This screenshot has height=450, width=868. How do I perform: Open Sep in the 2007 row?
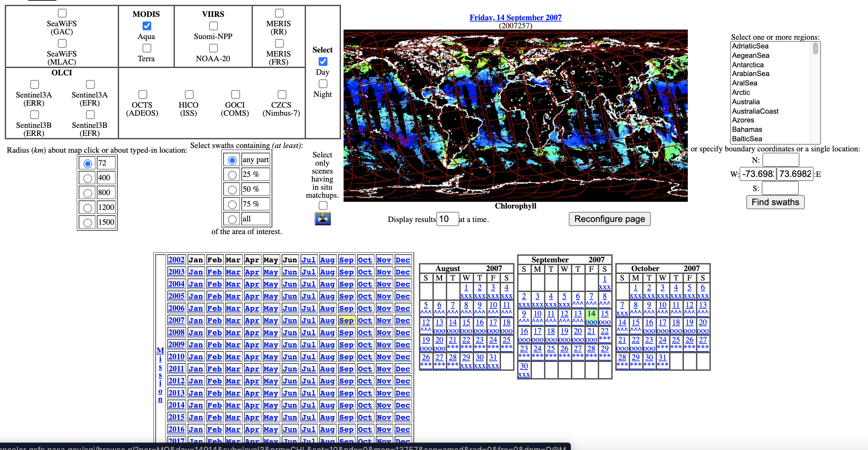click(346, 321)
